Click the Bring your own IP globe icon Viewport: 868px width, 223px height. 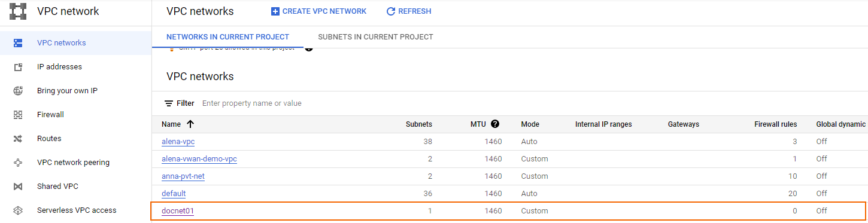pos(18,91)
